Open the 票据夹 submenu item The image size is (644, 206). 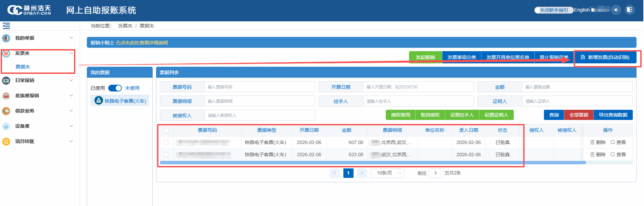pos(23,67)
